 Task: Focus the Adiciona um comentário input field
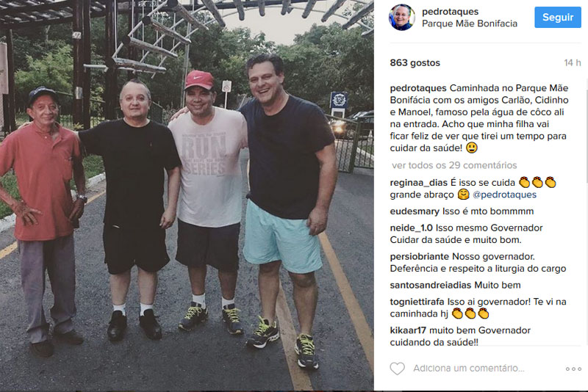469,369
